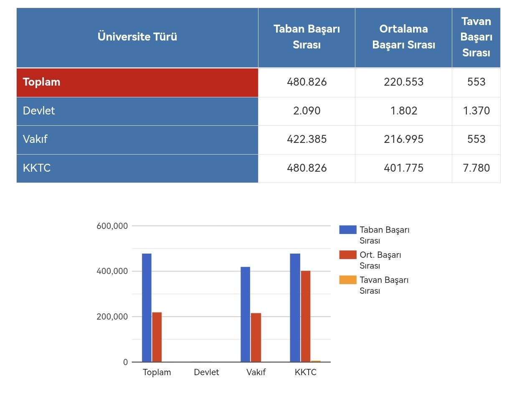Click the "Vakıf" x-axis label under the chart
The height and width of the screenshot is (409, 532).
[x=256, y=372]
